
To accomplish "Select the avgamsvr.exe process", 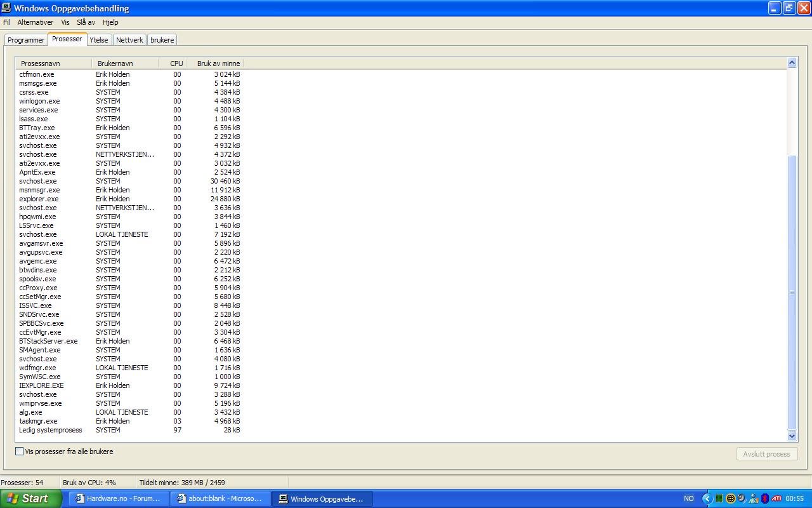I will click(x=129, y=243).
